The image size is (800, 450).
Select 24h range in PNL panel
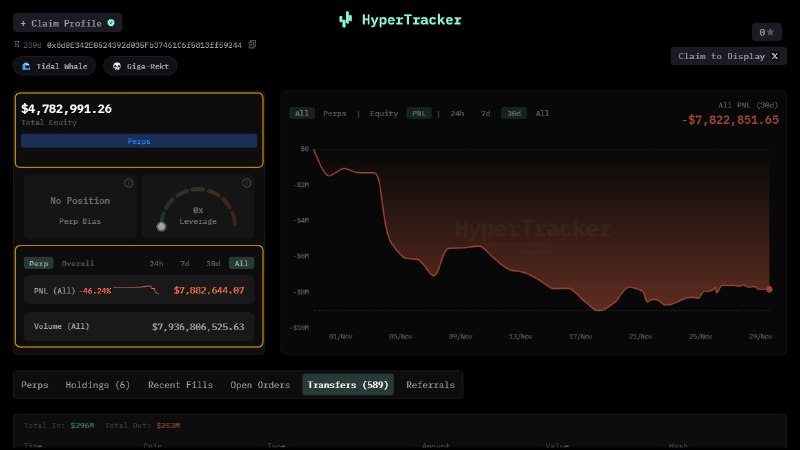(156, 263)
